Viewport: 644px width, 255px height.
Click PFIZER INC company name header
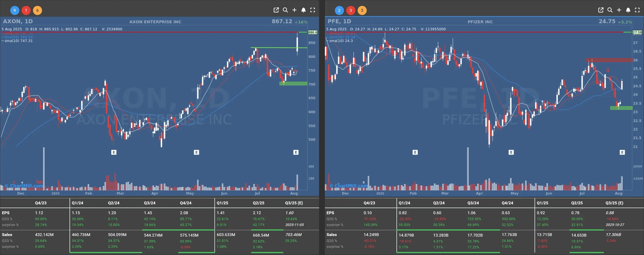click(x=480, y=22)
